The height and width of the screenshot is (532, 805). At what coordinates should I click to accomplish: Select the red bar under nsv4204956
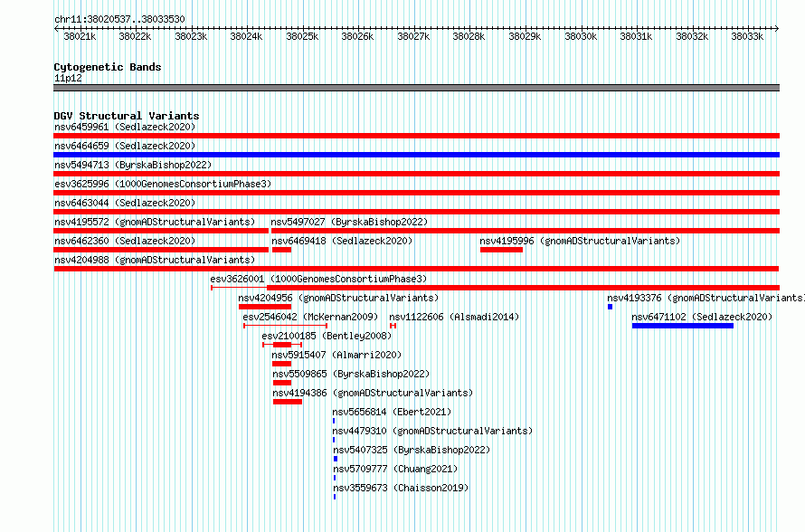click(265, 307)
